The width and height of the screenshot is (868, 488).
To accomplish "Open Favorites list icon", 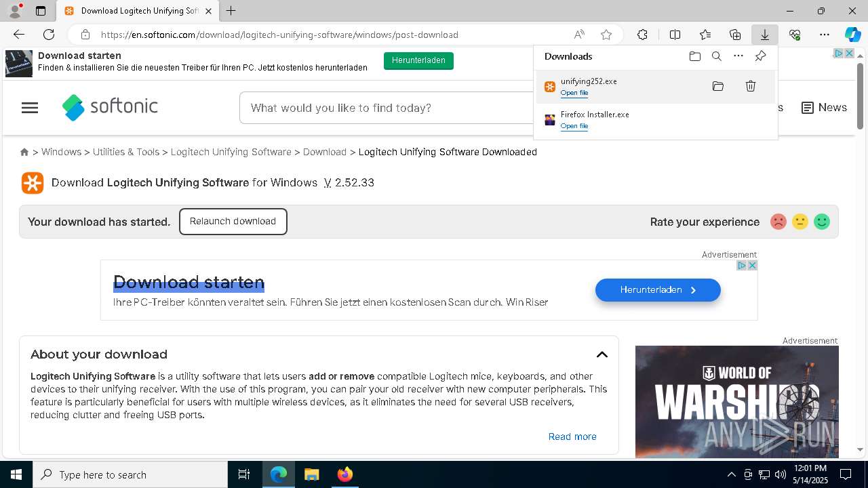I will click(705, 35).
